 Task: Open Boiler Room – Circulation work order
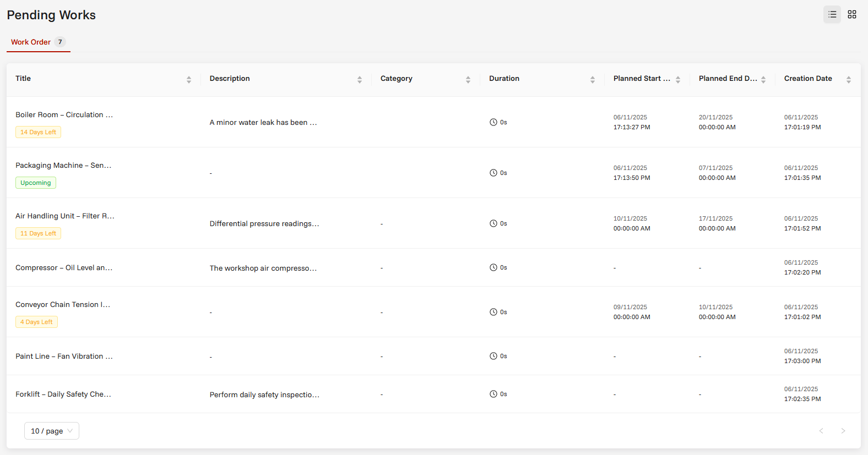[64, 114]
